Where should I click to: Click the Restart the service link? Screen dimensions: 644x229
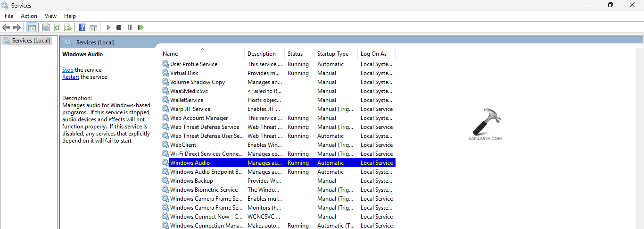71,77
